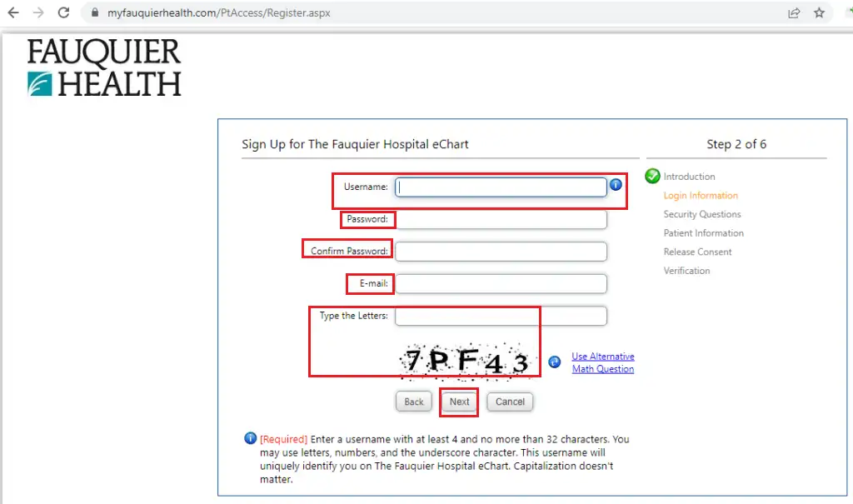Focus the Username input field

[x=501, y=187]
